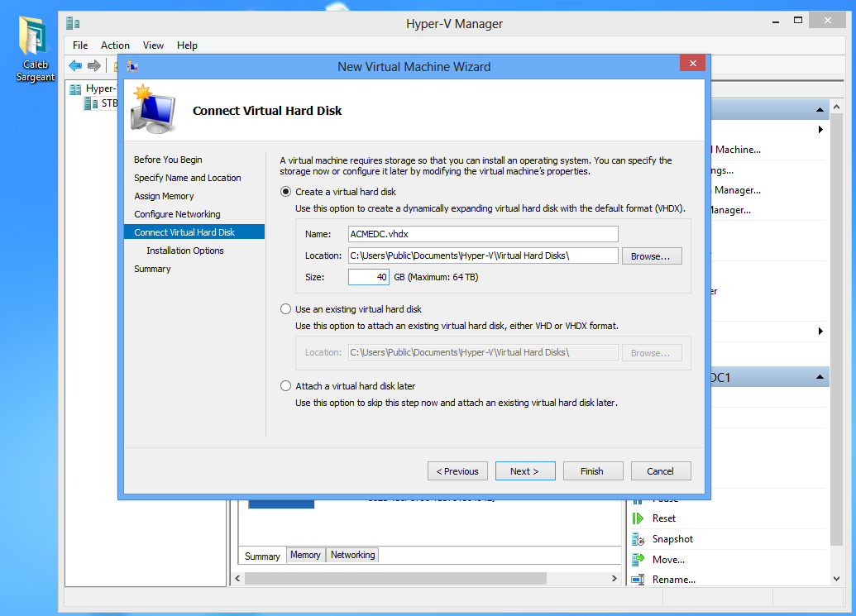Click the Reset action icon
The width and height of the screenshot is (856, 616).
click(x=638, y=518)
